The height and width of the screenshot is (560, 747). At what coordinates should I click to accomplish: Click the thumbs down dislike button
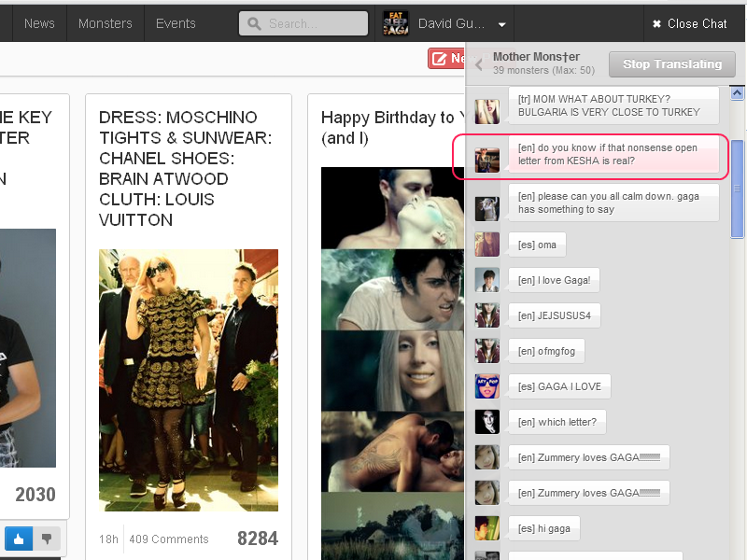coord(46,539)
